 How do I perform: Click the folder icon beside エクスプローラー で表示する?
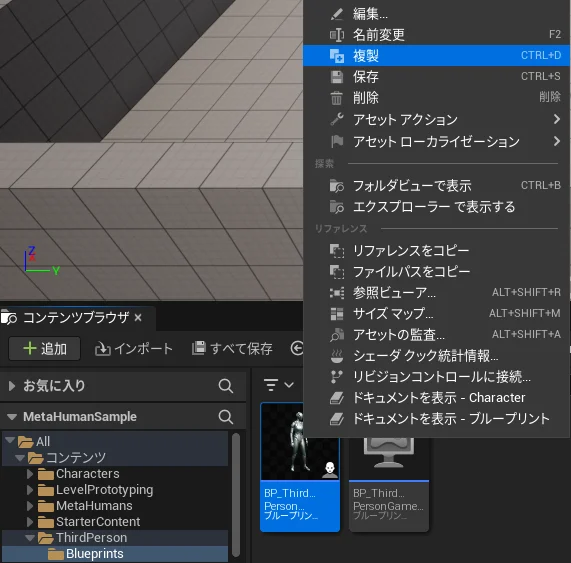tap(336, 207)
